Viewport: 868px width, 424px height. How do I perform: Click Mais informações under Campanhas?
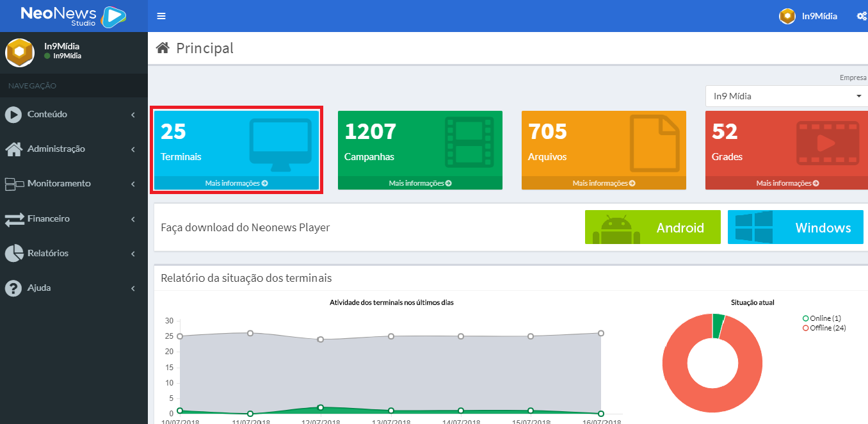tap(420, 183)
